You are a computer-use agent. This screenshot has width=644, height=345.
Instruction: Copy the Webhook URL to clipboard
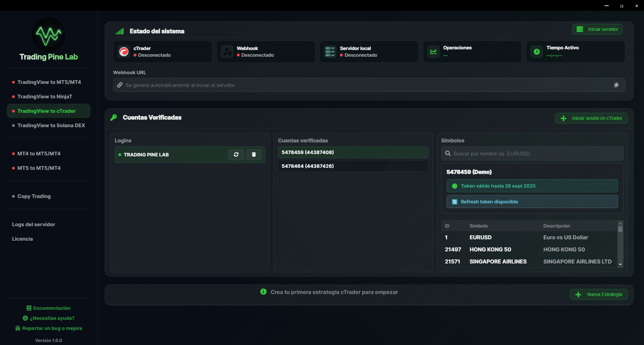click(x=616, y=85)
